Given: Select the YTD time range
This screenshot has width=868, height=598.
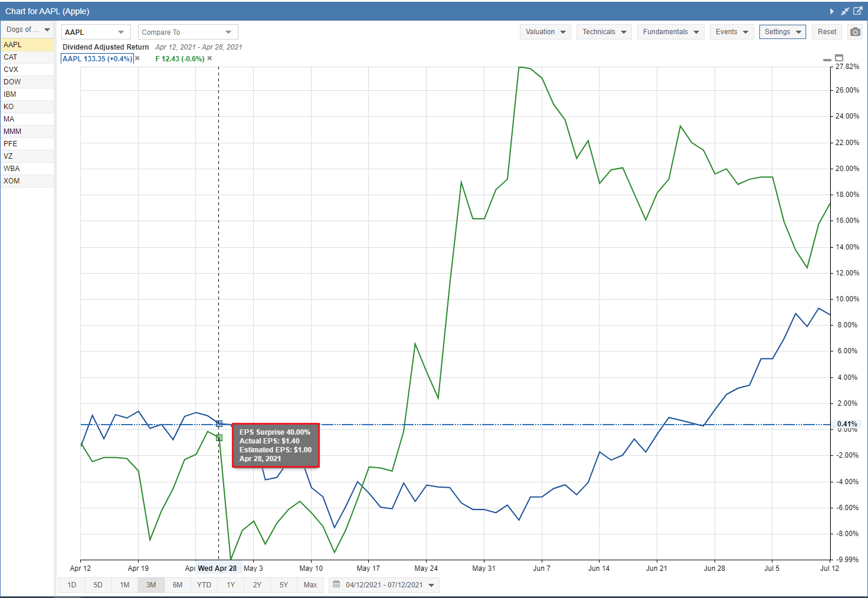Looking at the screenshot, I should point(204,585).
